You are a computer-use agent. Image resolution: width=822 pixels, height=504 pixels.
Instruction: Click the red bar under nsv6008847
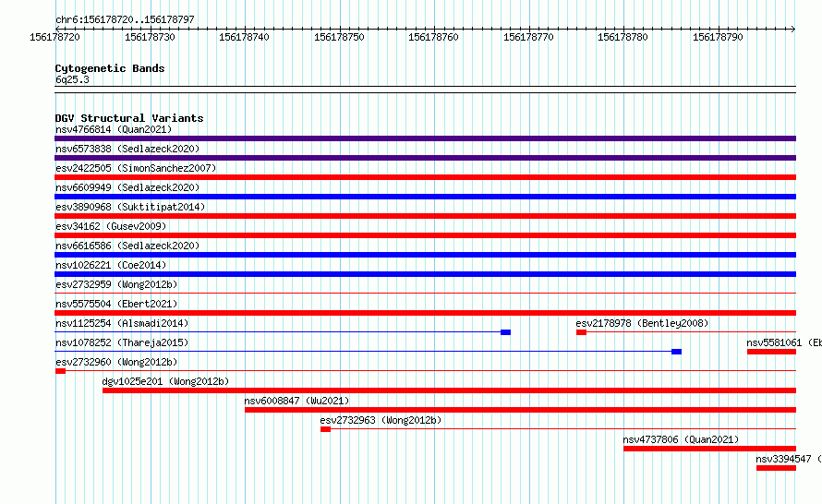coord(521,410)
